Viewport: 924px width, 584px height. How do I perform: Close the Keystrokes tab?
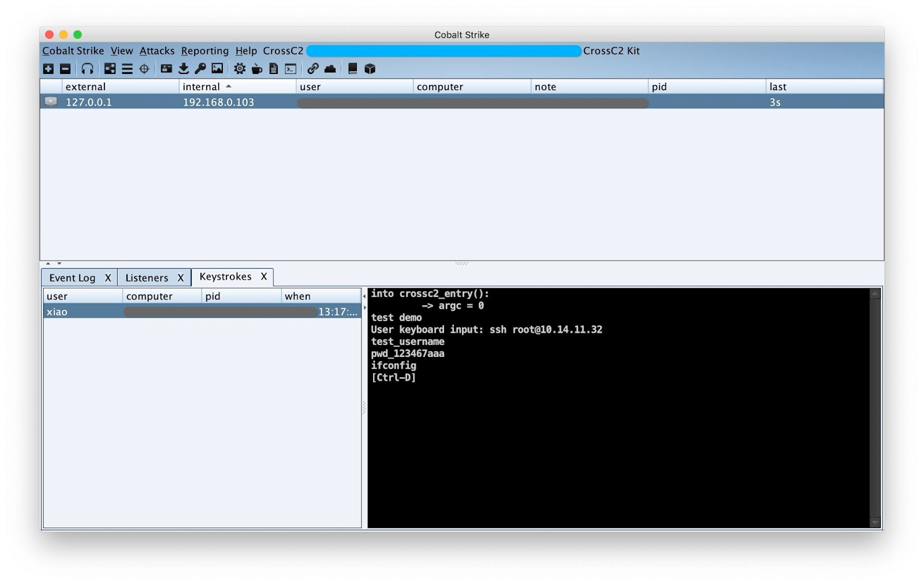(264, 277)
